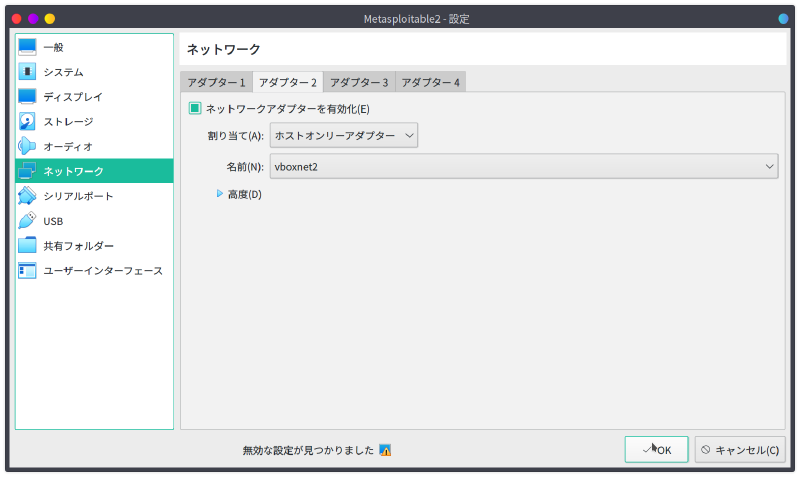Switch to the アダプター 4 tab
Viewport: 800px width, 477px height.
pos(430,82)
